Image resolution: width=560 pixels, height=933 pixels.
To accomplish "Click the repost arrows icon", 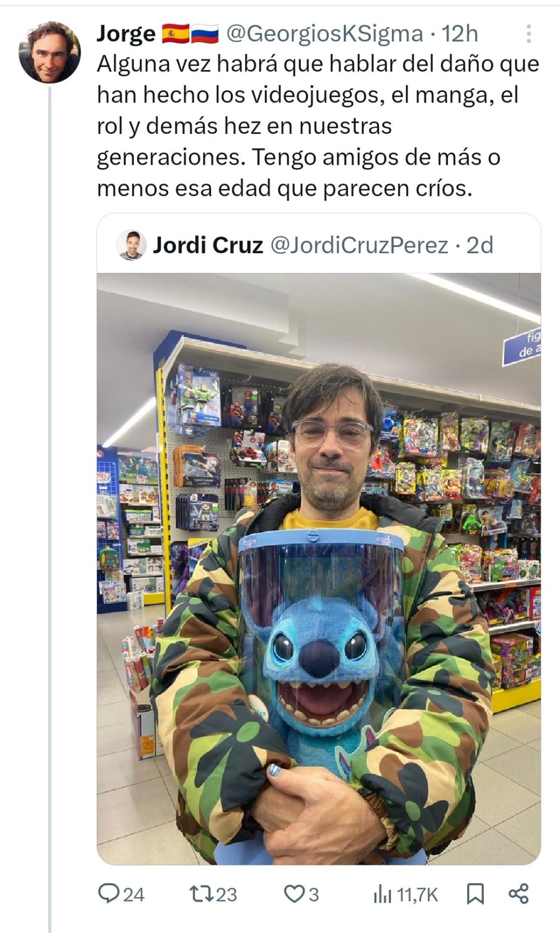I will point(200,894).
